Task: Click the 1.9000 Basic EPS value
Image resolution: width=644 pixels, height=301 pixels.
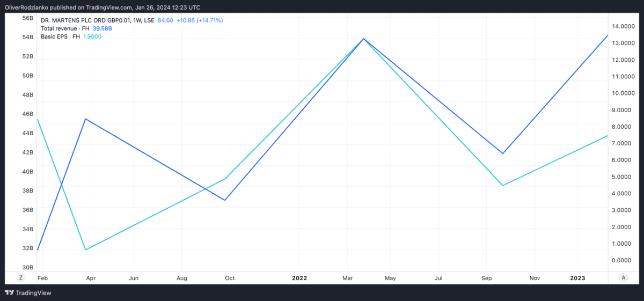Action: click(x=92, y=36)
